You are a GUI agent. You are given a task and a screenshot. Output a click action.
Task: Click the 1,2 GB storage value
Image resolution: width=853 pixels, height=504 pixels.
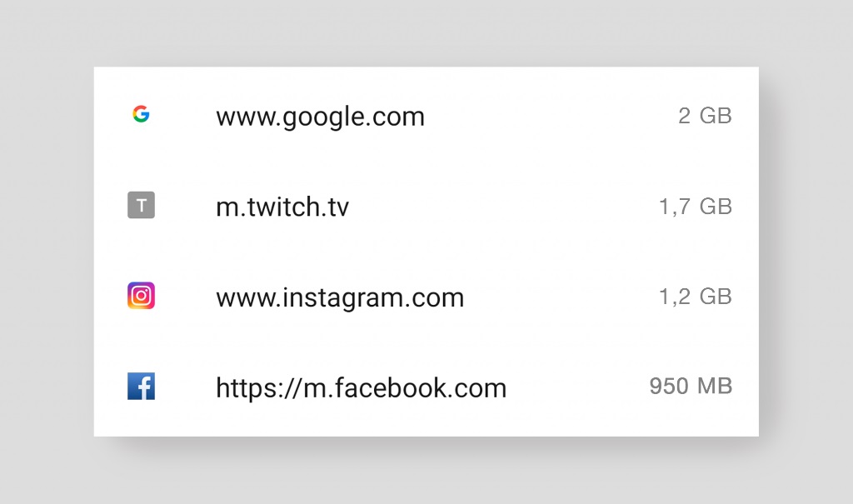(695, 297)
